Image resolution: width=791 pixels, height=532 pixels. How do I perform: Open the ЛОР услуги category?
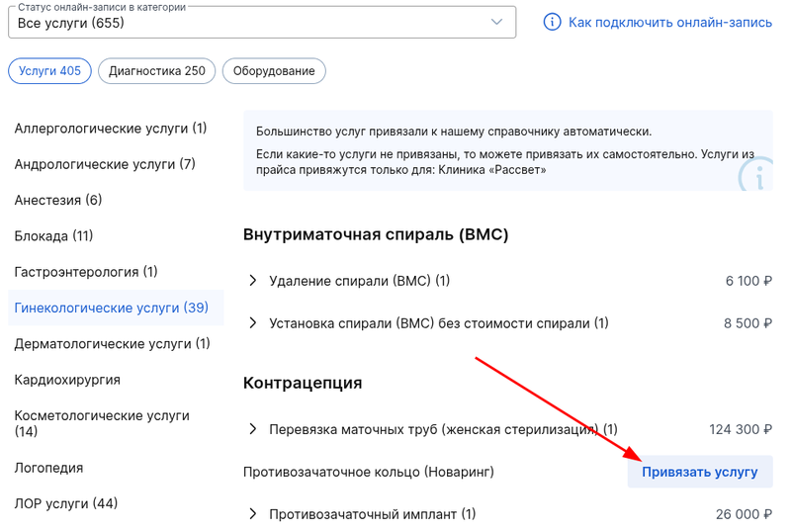click(x=66, y=503)
